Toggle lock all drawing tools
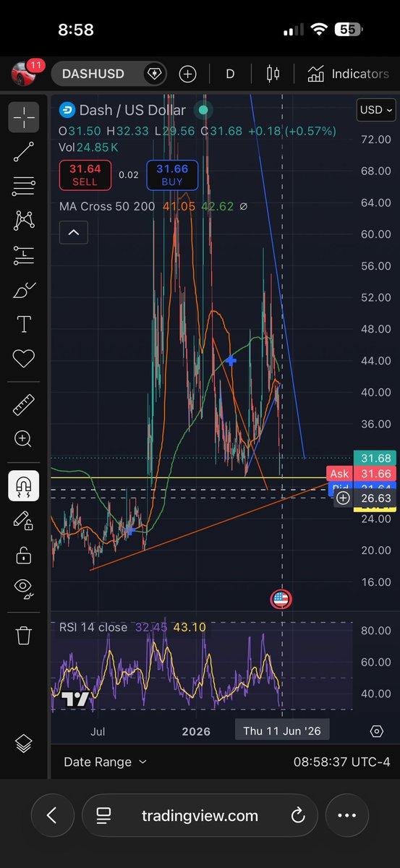Image resolution: width=400 pixels, height=868 pixels. (x=24, y=556)
